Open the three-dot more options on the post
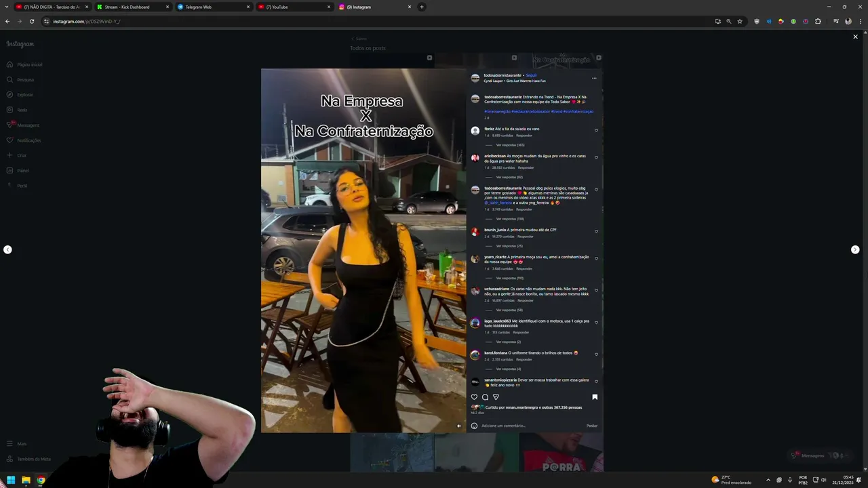The height and width of the screenshot is (488, 868). [x=594, y=78]
